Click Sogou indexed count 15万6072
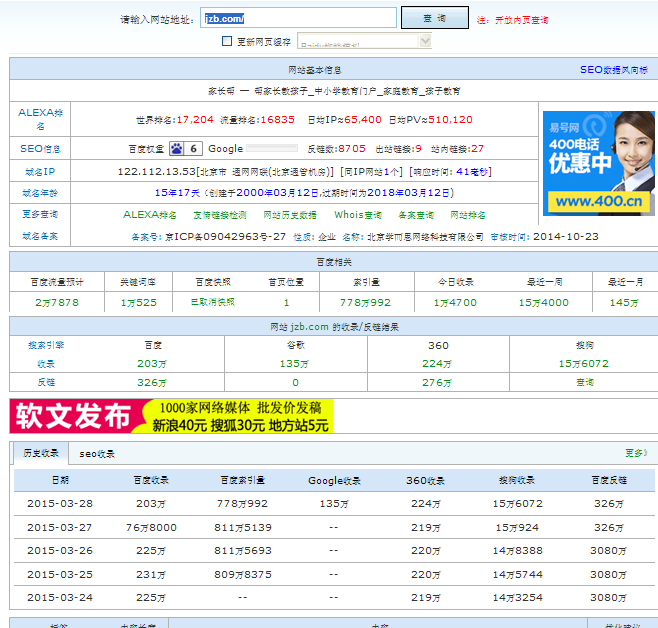The image size is (658, 628). 584,364
